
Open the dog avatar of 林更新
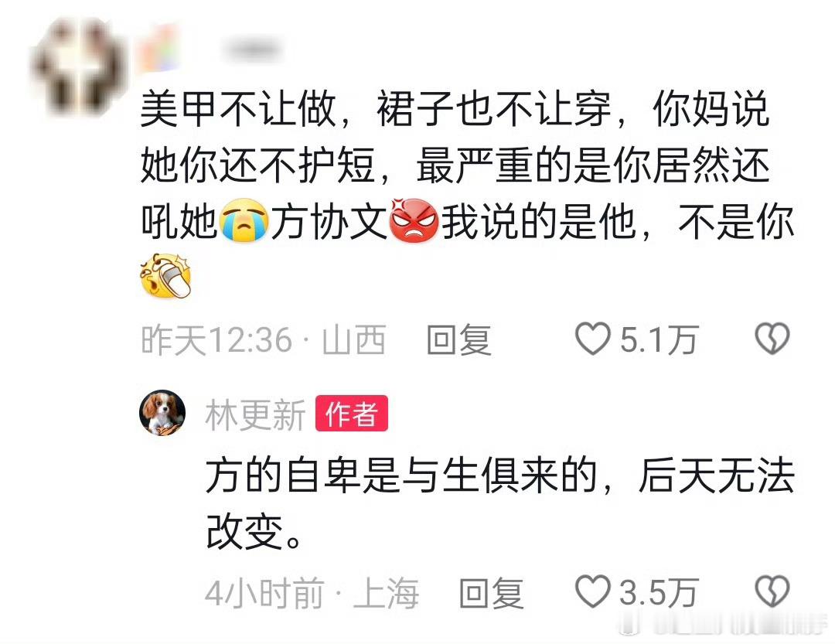click(x=162, y=413)
